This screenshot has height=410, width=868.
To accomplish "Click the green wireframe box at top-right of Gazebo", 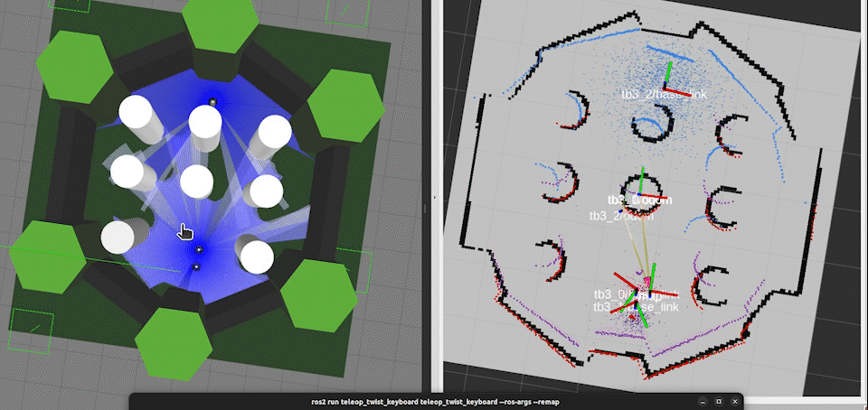I will 346,12.
